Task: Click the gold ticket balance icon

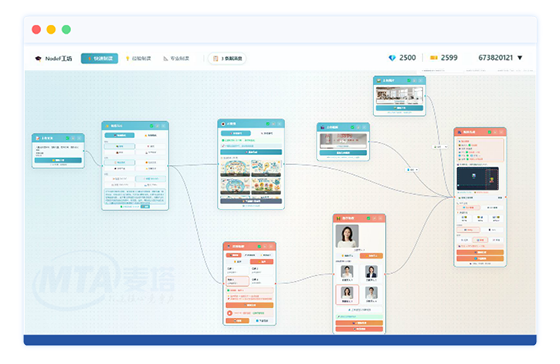Action: point(434,58)
